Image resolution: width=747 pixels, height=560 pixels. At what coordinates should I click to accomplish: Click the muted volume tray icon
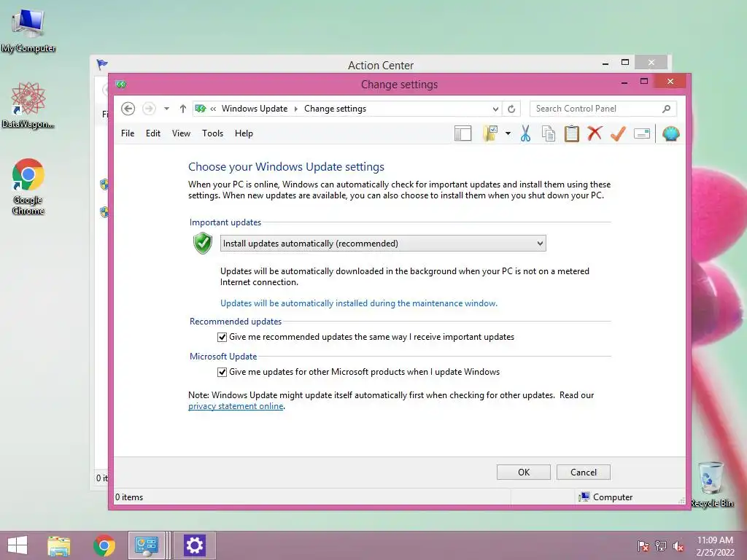(x=678, y=546)
